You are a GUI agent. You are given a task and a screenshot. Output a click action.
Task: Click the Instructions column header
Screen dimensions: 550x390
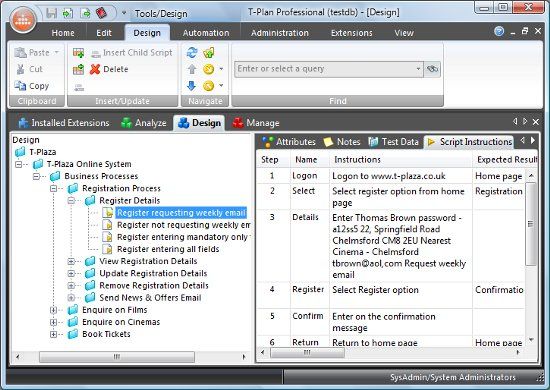tap(400, 160)
